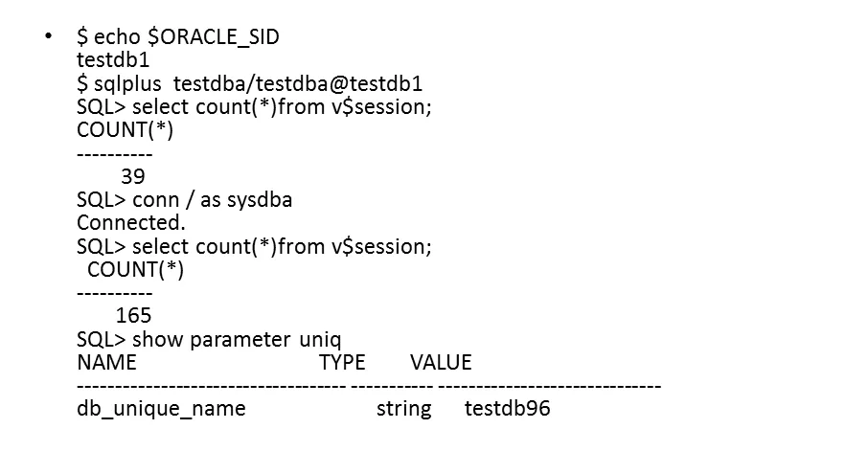
Task: Click the count result value 39
Action: [132, 176]
